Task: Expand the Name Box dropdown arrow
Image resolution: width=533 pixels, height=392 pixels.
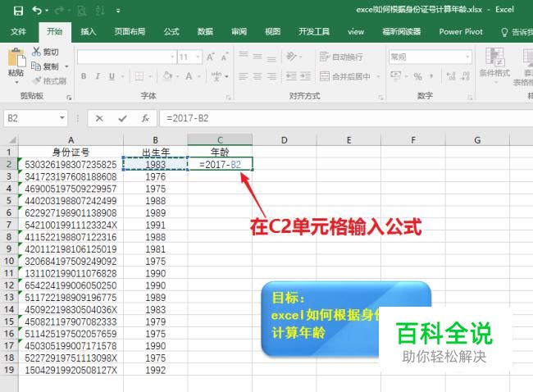Action: pos(61,118)
